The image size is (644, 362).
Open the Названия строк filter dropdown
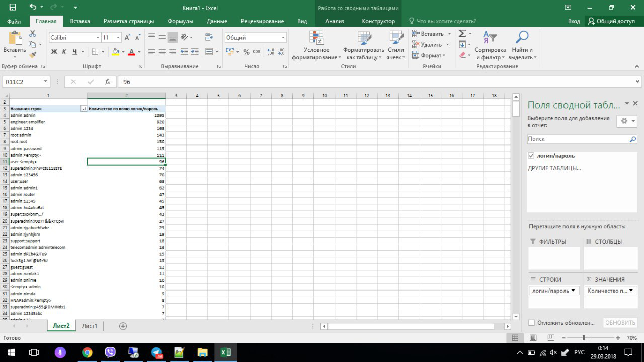tap(83, 109)
